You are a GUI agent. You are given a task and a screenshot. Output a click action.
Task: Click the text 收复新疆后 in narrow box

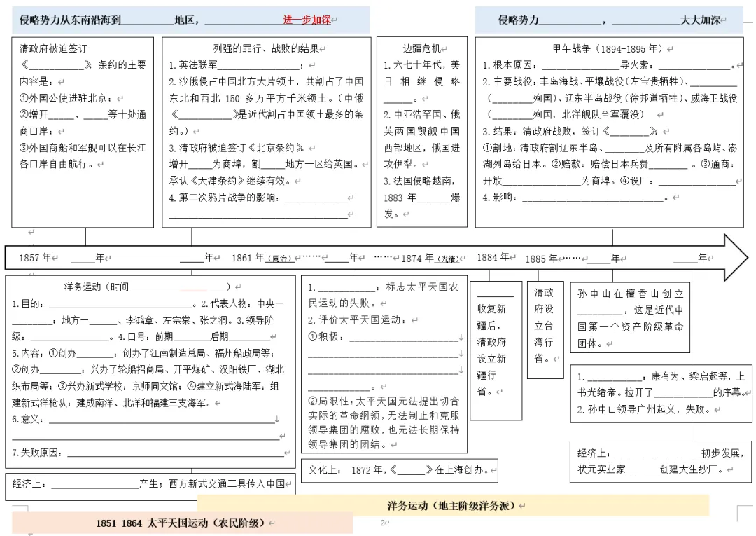pyautogui.click(x=491, y=317)
